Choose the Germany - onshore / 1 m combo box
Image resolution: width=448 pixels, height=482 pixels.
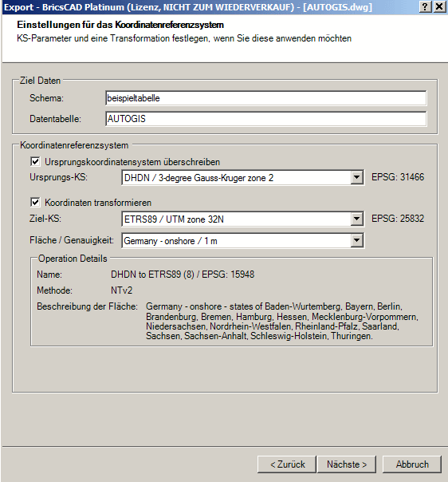[x=243, y=241]
